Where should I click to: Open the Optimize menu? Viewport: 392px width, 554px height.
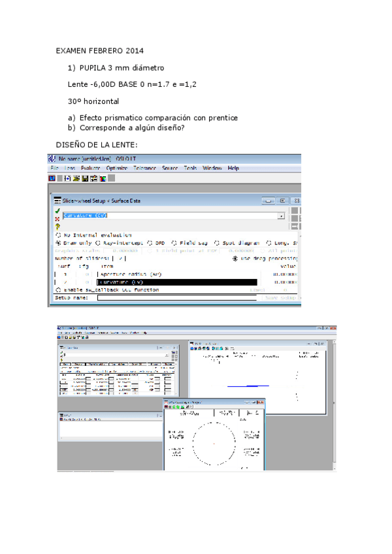point(117,168)
